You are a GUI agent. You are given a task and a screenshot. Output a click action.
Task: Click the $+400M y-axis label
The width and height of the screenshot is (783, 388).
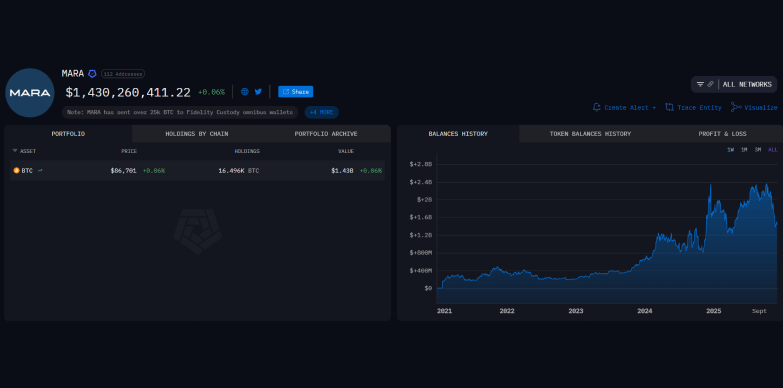coord(420,271)
